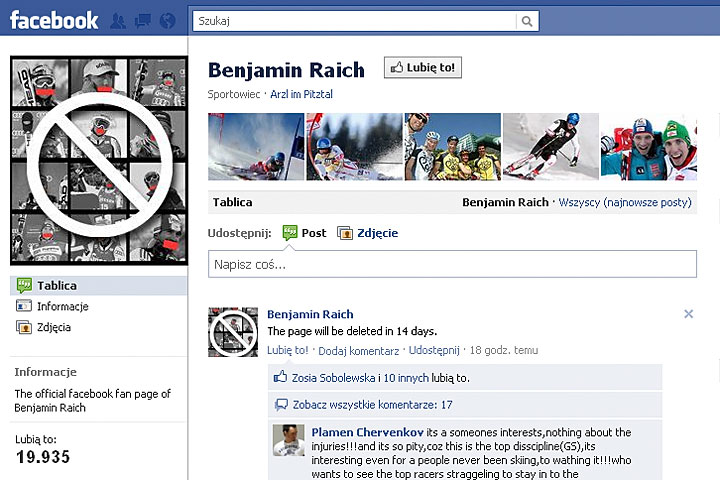Open Zosia Sobolewska's profile

334,378
